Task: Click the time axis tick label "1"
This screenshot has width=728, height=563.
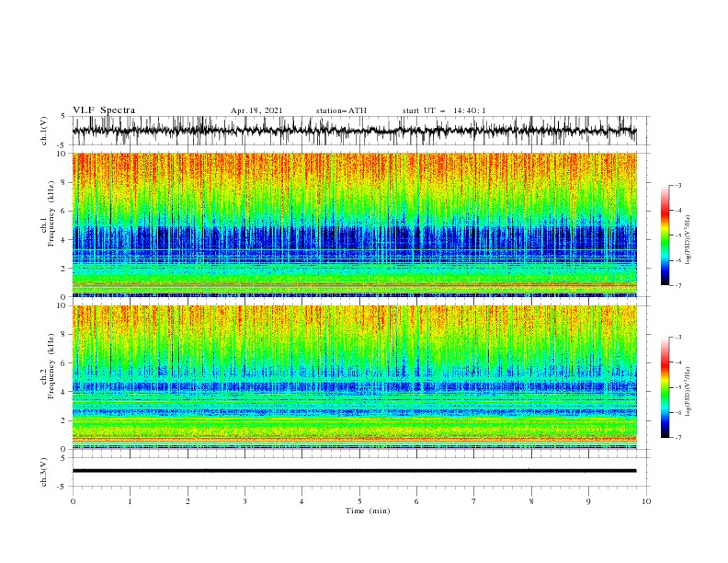Action: click(130, 501)
